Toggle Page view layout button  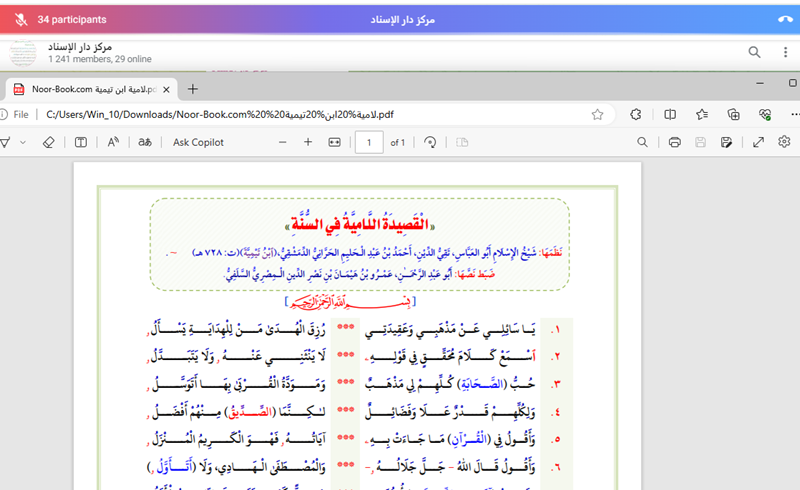click(462, 142)
